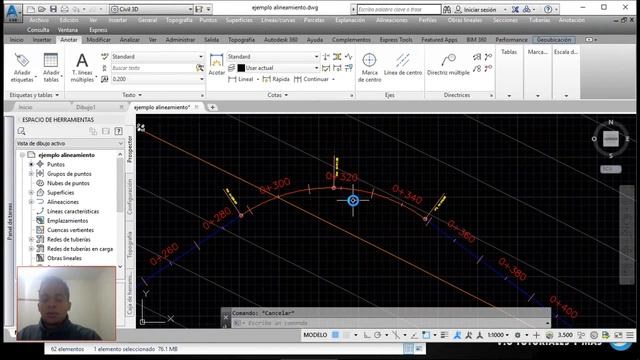
Task: Click the Directriz múltiple leader tool
Action: point(448,64)
